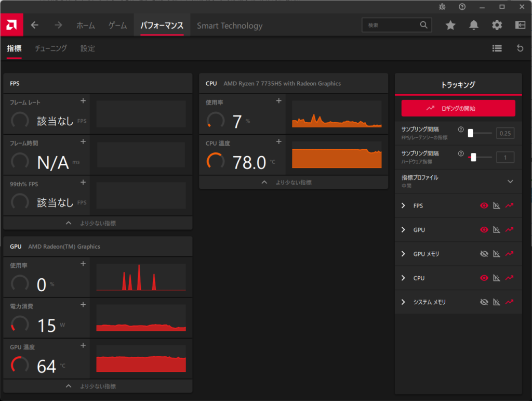This screenshot has width=532, height=401.
Task: Show GPU メモリ metrics with eye icon
Action: (484, 254)
